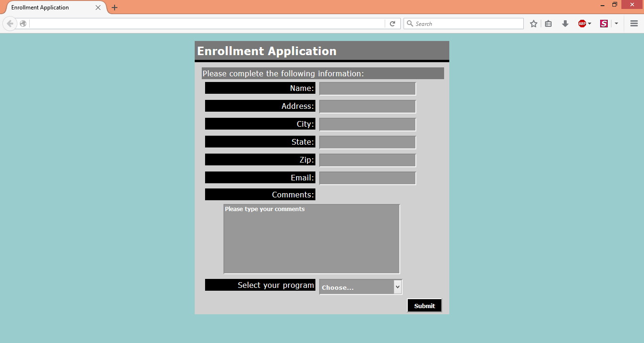The width and height of the screenshot is (644, 343).
Task: Open the hamburger menu
Action: click(634, 24)
